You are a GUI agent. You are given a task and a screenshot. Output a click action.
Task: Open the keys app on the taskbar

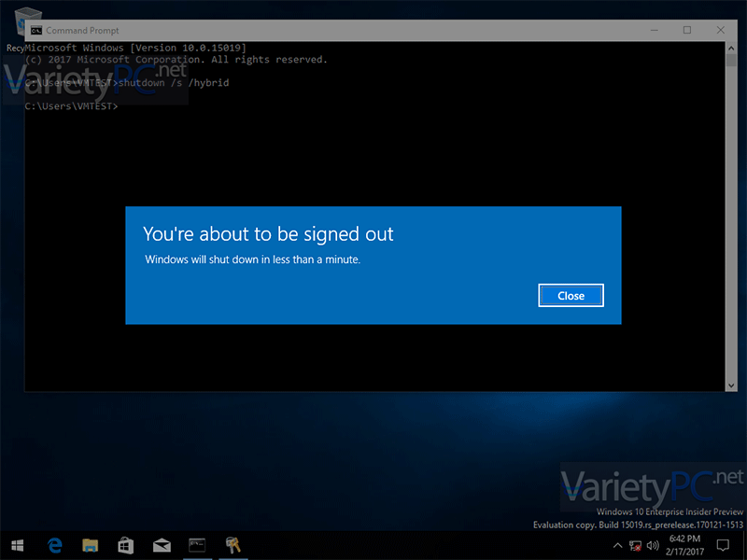coord(233,545)
